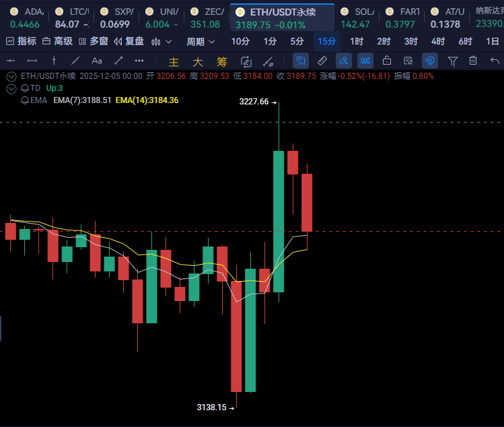Open 多窗 multi-window layout
Viewport: 504px width, 427px height.
(x=94, y=41)
